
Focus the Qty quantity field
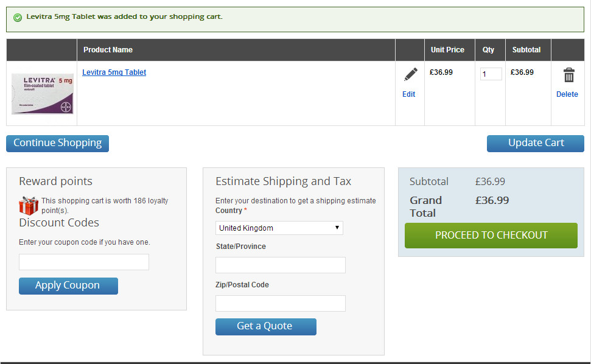491,74
